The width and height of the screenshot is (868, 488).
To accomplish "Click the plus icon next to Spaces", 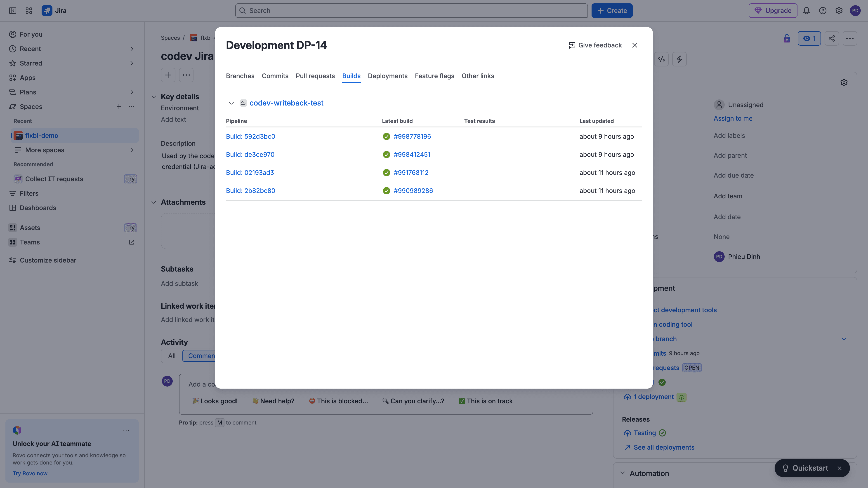I will tap(119, 107).
